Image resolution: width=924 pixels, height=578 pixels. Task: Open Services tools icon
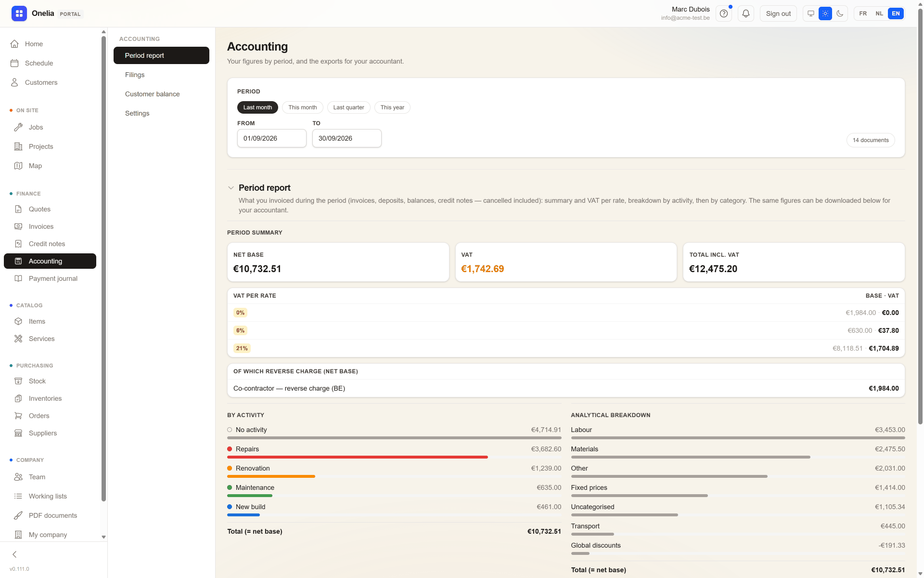point(18,339)
